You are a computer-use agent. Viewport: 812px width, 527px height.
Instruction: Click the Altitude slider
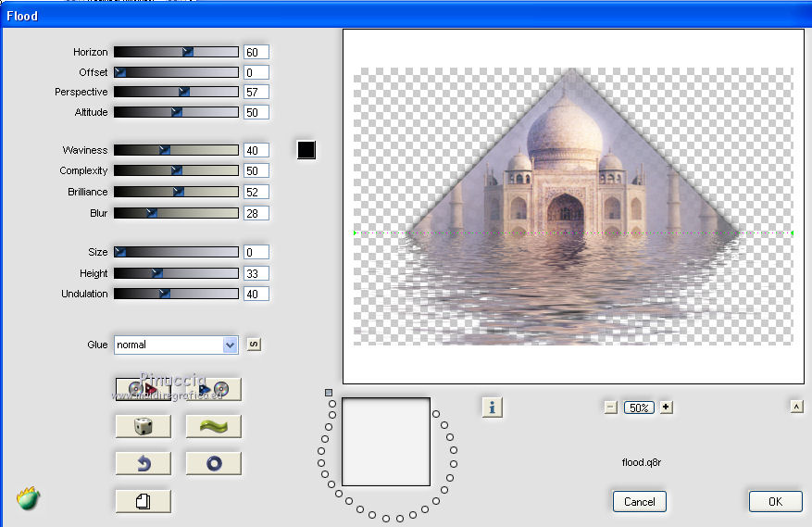(x=176, y=112)
